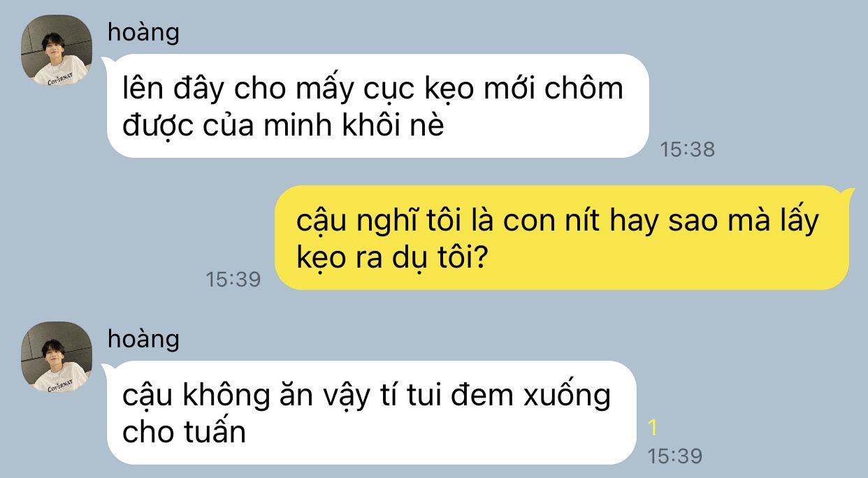The width and height of the screenshot is (868, 478).
Task: Open hoàng's avatar beside the first message
Action: pyautogui.click(x=57, y=50)
